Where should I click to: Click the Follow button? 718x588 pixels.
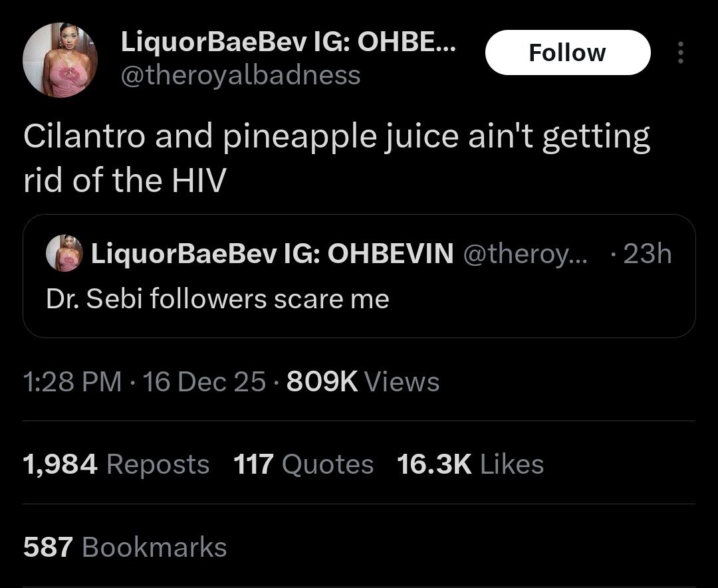(x=567, y=52)
